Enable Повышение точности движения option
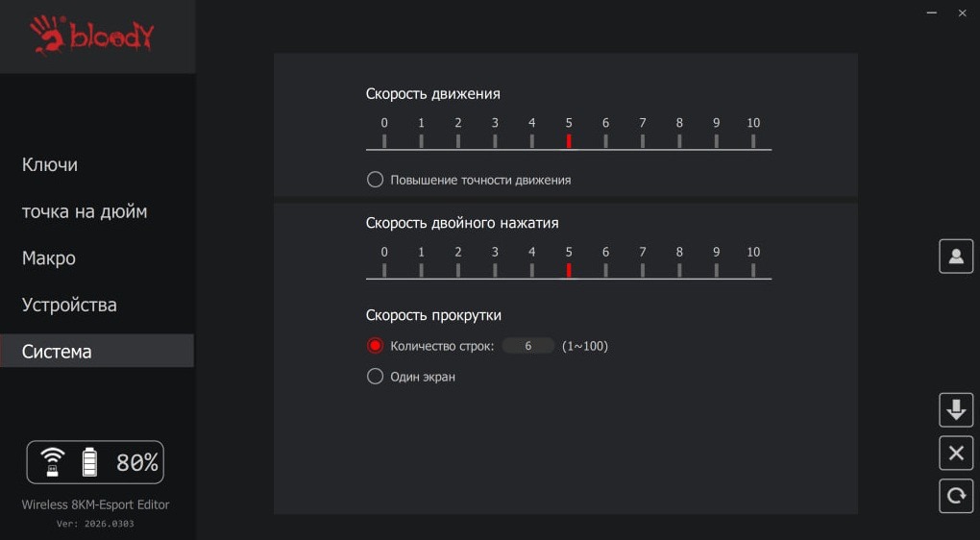The image size is (980, 540). click(375, 180)
